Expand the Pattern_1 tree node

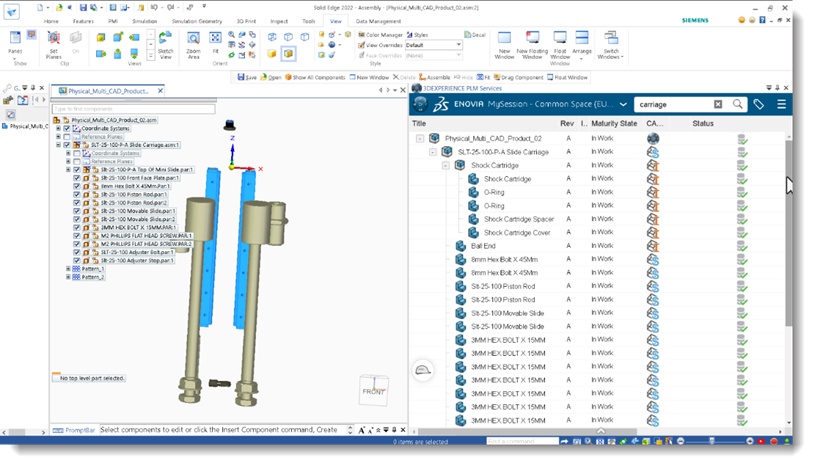(68, 269)
